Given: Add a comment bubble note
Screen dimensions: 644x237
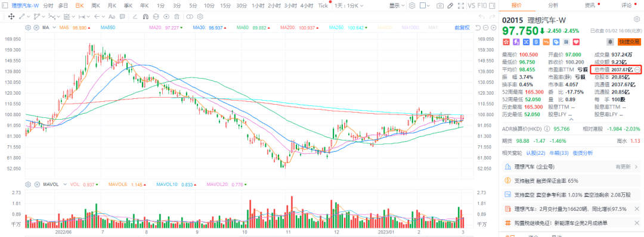Looking at the screenshot, I should tap(122, 17).
